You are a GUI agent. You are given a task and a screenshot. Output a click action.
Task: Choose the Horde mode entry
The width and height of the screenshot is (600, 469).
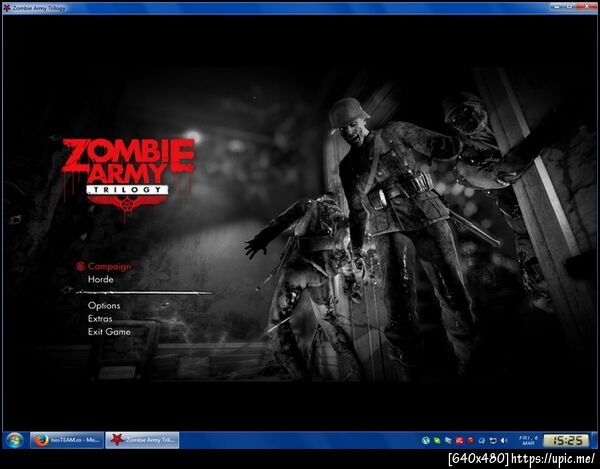point(101,279)
